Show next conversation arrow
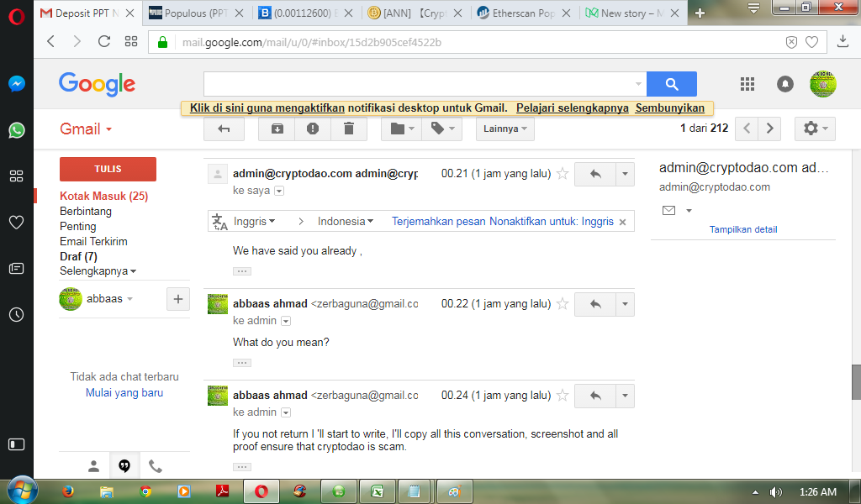Viewport: 861px width, 504px height. click(769, 129)
